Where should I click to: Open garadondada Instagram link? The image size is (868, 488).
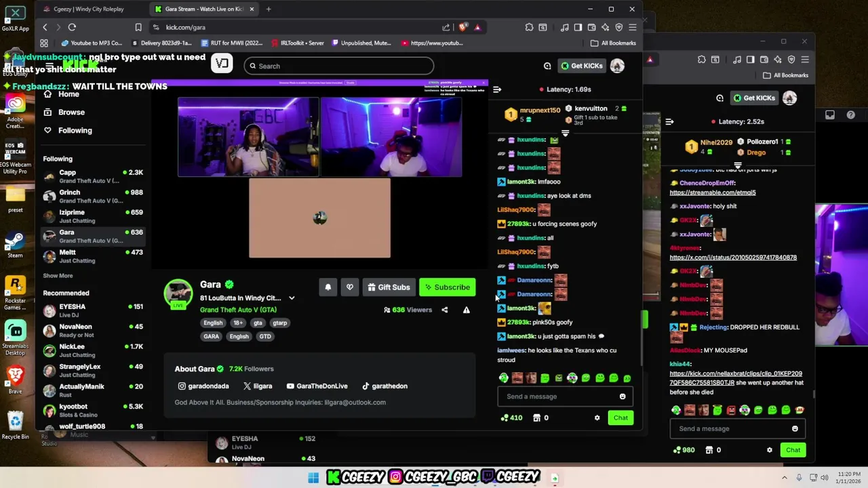203,386
